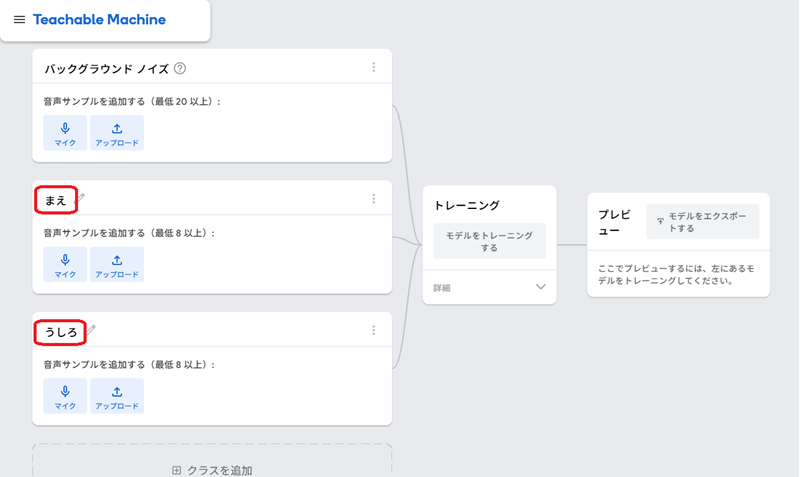The width and height of the screenshot is (800, 477).
Task: Click the モデルをエクスポートする button
Action: (x=702, y=221)
